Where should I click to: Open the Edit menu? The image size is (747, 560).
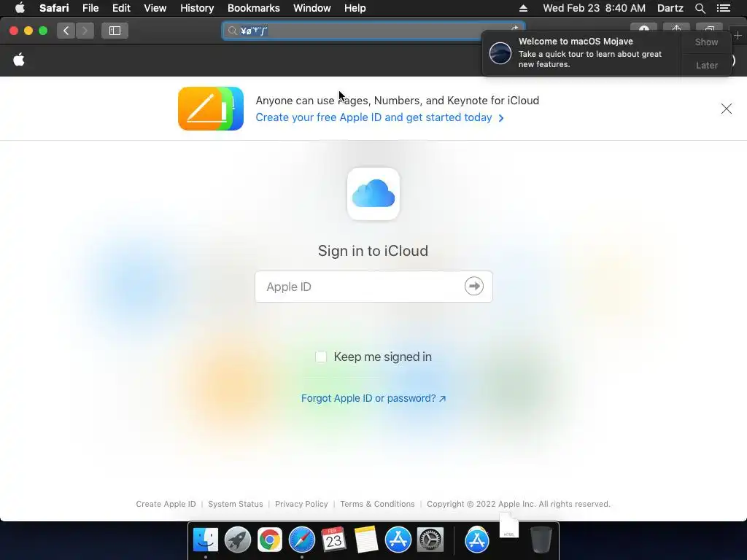coord(121,8)
